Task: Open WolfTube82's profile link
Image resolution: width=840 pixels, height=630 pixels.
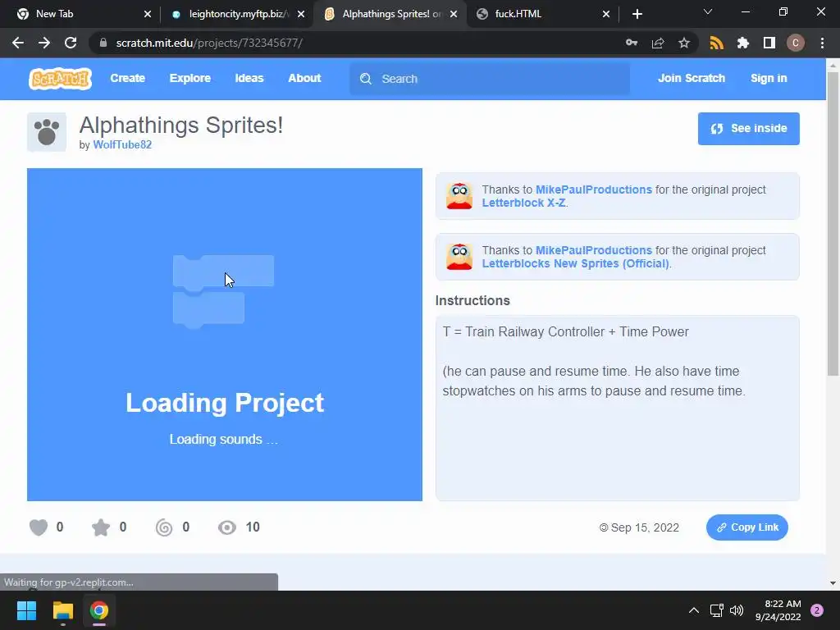Action: click(x=122, y=144)
